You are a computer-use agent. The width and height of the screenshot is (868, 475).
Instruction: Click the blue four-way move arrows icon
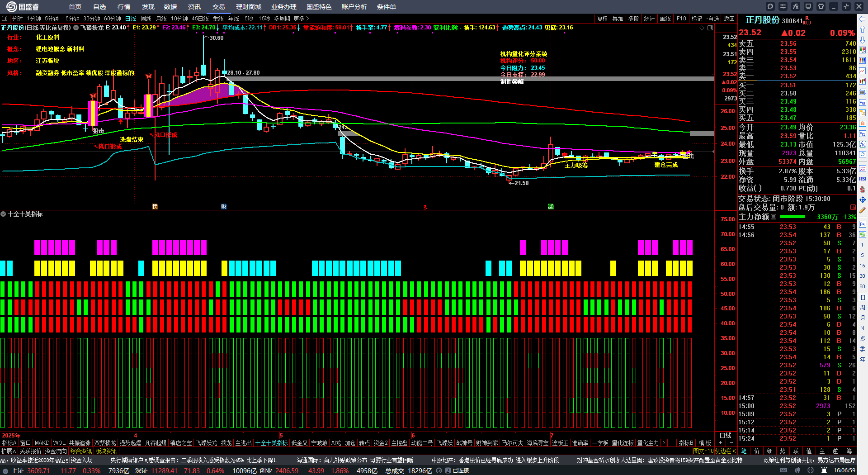click(863, 199)
